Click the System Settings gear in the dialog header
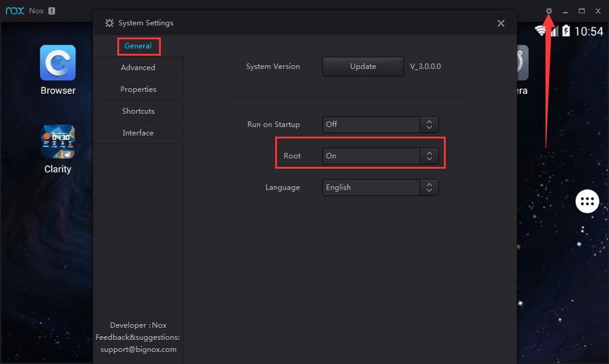Viewport: 609px width, 364px height. [109, 23]
